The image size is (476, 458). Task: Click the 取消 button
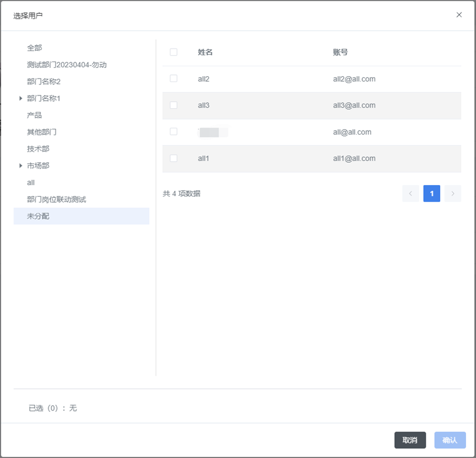(x=410, y=440)
